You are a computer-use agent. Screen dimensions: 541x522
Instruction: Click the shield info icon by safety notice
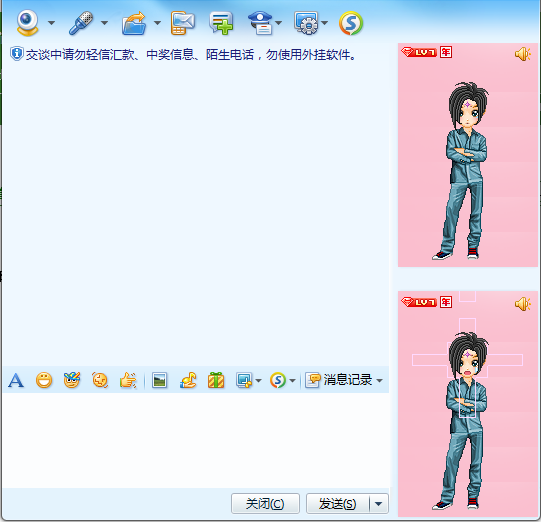pyautogui.click(x=16, y=54)
